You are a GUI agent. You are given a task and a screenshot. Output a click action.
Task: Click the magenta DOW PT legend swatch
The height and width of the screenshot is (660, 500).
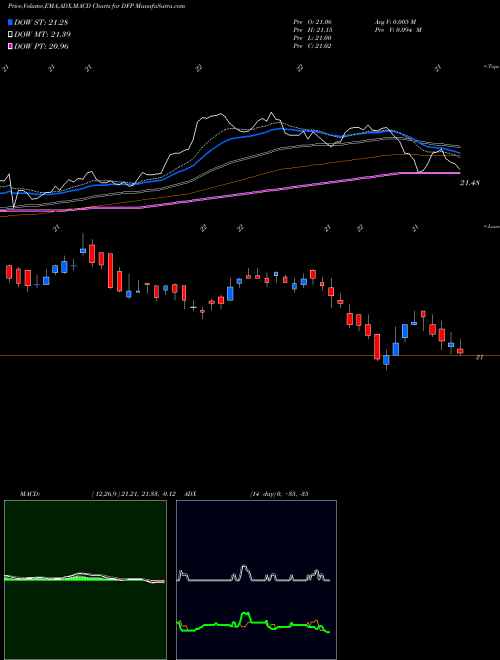click(10, 46)
